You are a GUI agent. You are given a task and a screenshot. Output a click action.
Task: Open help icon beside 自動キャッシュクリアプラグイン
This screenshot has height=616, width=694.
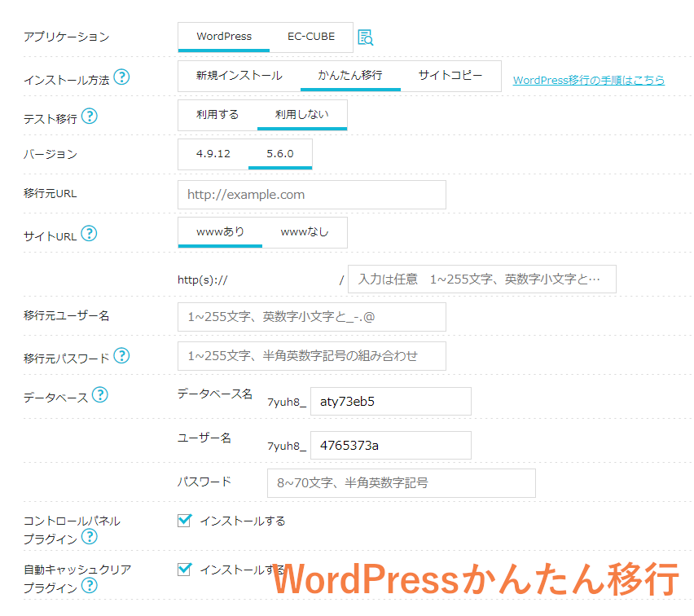[90, 585]
